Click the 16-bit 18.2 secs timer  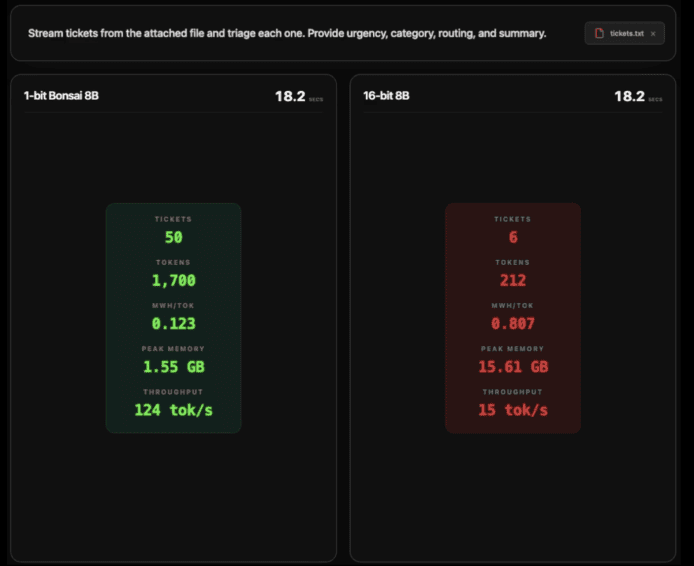click(x=638, y=96)
